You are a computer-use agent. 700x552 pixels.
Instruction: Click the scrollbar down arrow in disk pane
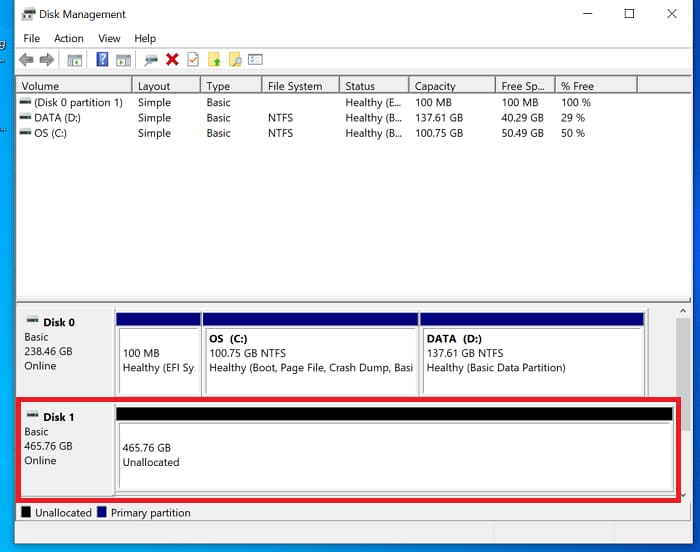[x=683, y=493]
